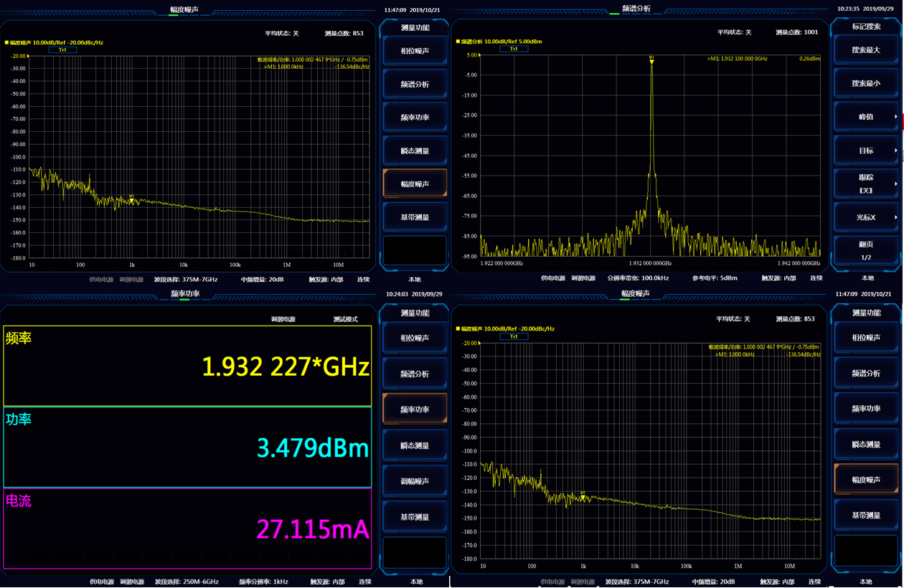Toggle 平均状态 in the 频谱分析 panel
This screenshot has width=904, height=588.
coord(734,32)
